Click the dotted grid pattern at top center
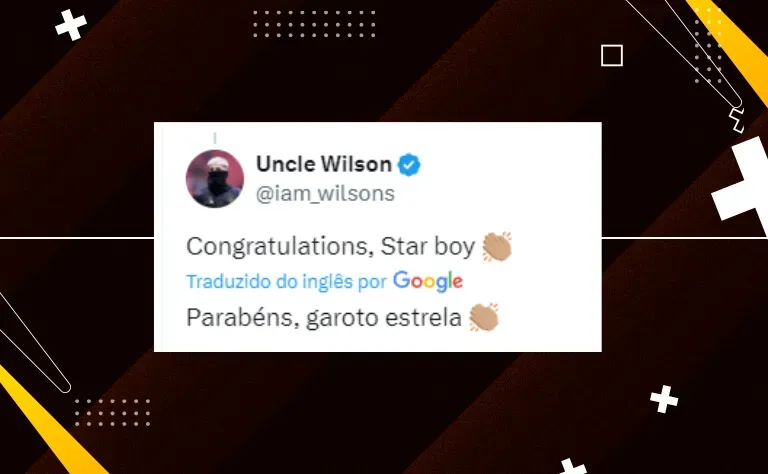The width and height of the screenshot is (768, 474). (x=314, y=24)
